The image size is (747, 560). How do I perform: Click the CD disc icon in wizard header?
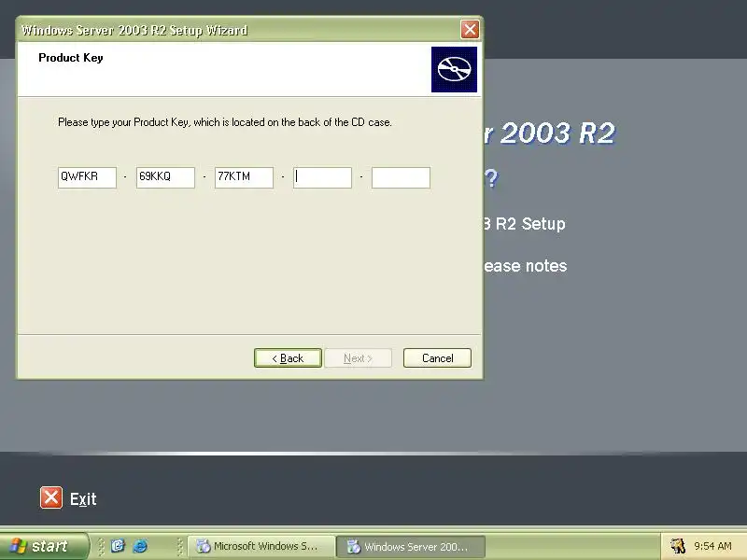(454, 69)
